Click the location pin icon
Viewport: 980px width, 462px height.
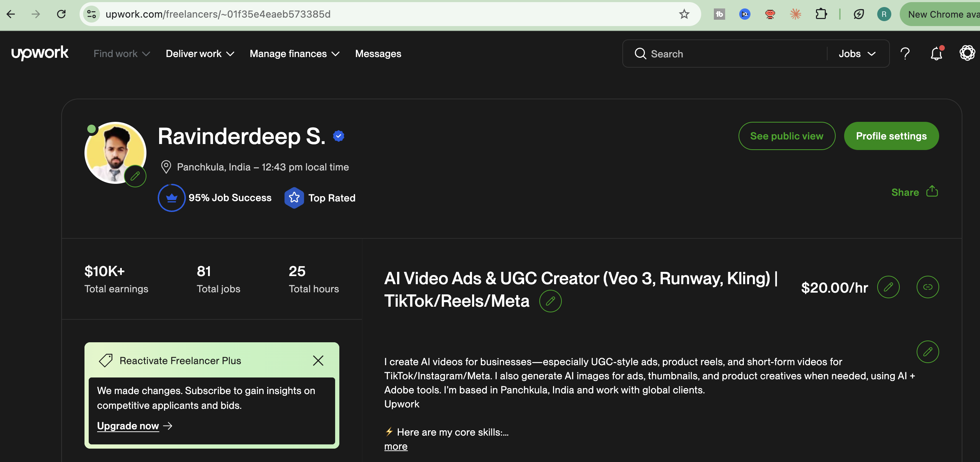[x=166, y=167]
